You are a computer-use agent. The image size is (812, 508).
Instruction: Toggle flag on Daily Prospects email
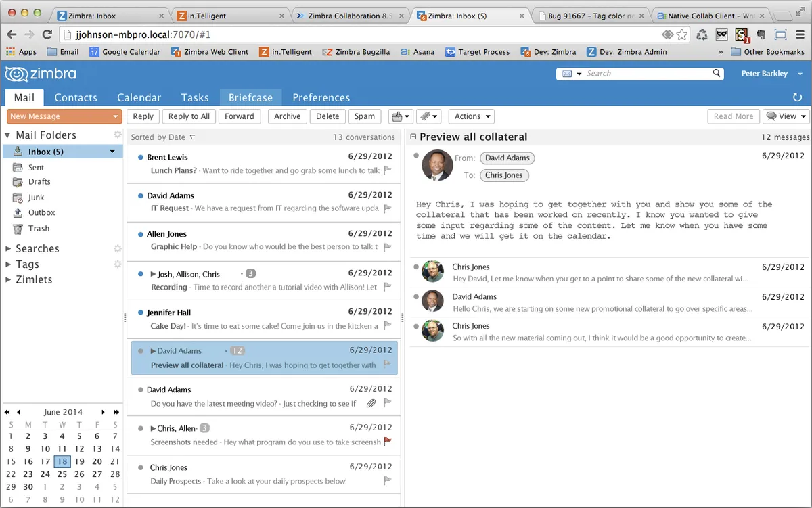click(388, 481)
